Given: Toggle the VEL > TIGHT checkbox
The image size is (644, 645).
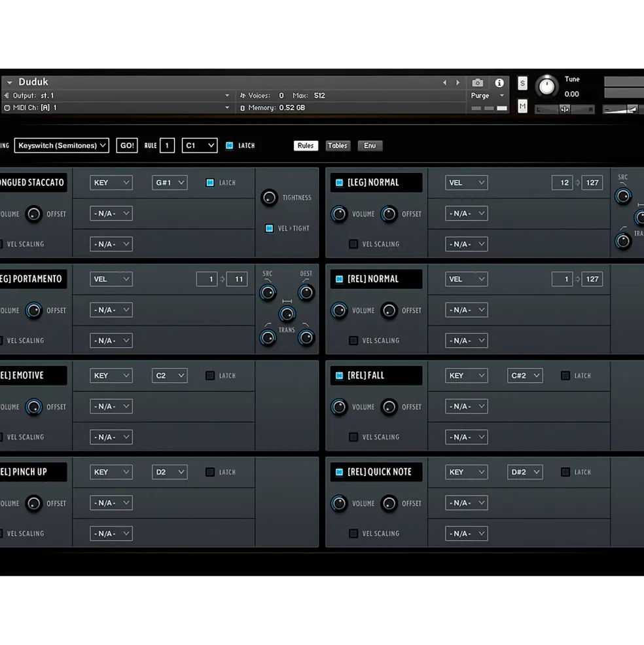Looking at the screenshot, I should pos(269,229).
